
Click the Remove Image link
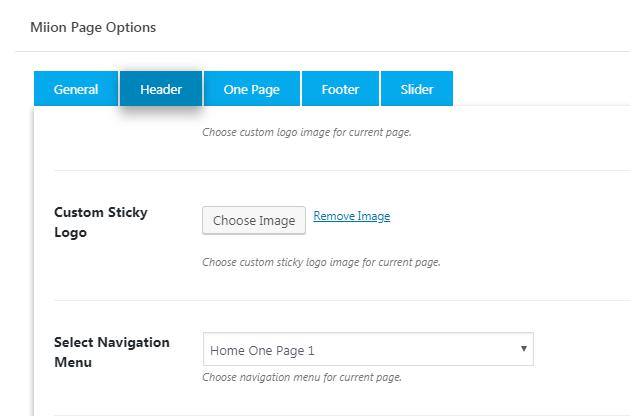(351, 216)
